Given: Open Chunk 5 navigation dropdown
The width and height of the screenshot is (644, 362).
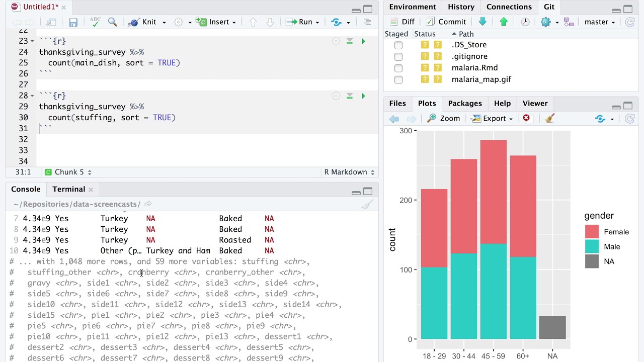Looking at the screenshot, I should click(68, 172).
